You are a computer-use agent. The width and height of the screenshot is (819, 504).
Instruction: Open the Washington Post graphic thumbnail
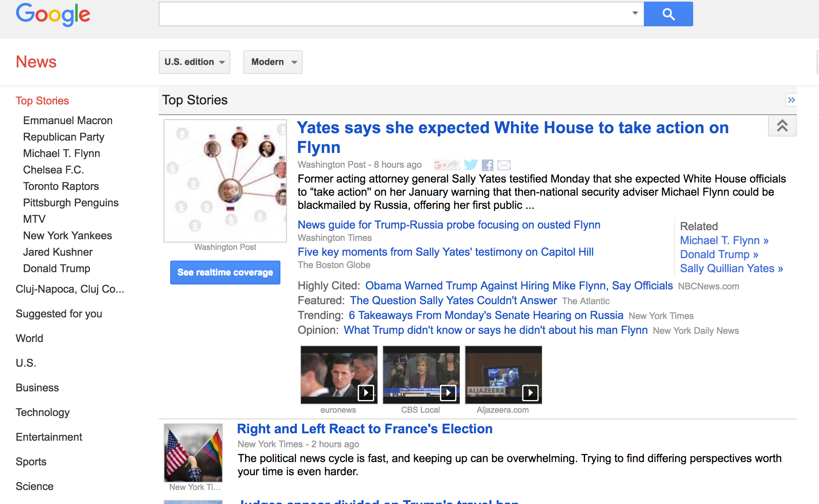click(225, 181)
